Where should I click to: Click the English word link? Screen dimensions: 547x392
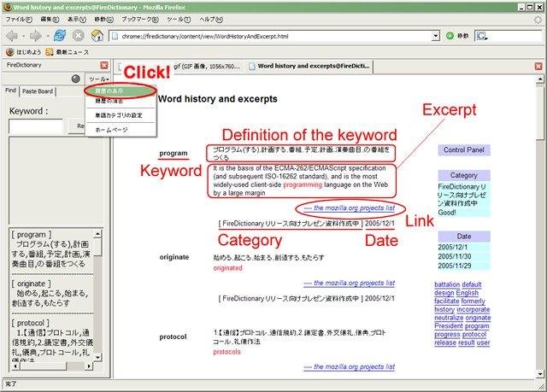(468, 293)
